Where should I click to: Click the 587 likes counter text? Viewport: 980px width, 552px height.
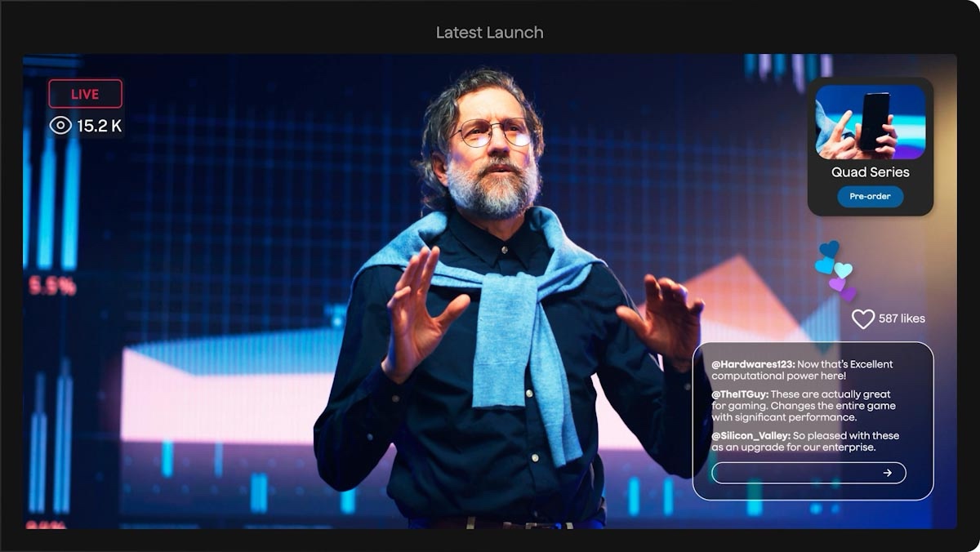[x=902, y=318]
